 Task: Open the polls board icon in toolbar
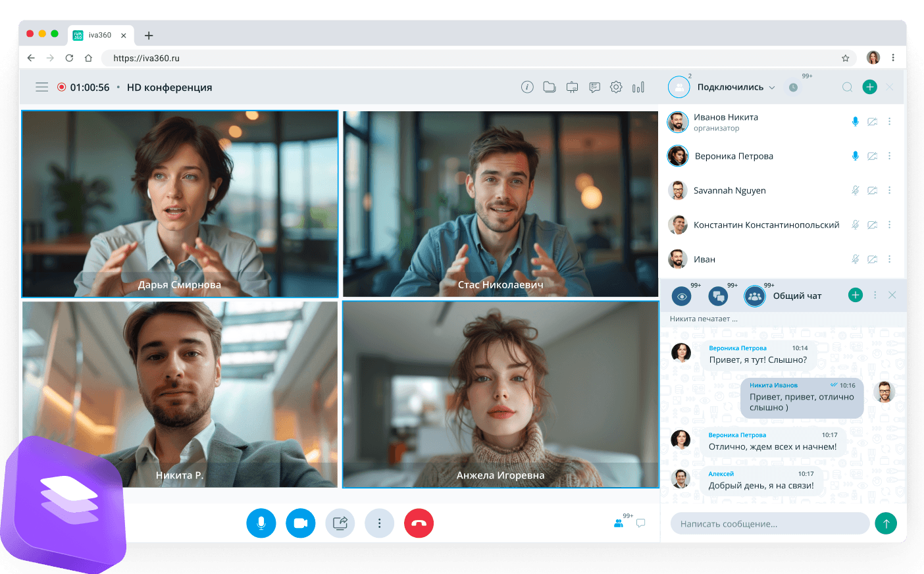[594, 87]
